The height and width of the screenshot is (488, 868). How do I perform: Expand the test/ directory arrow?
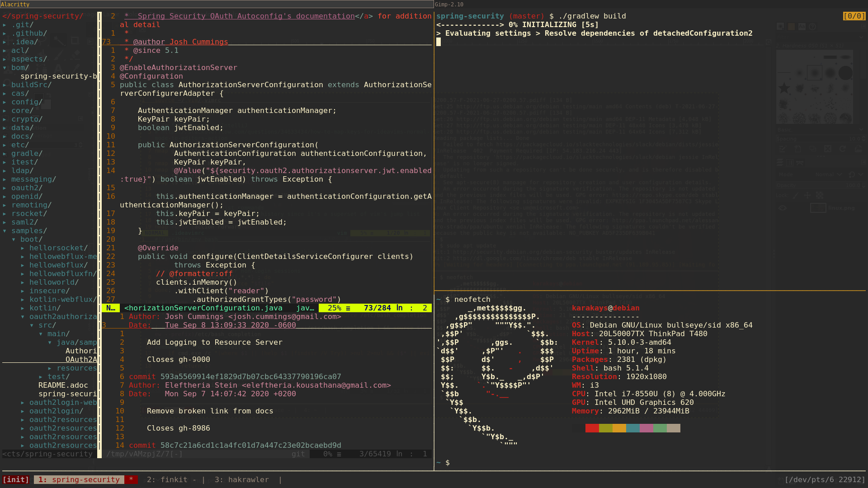click(41, 377)
